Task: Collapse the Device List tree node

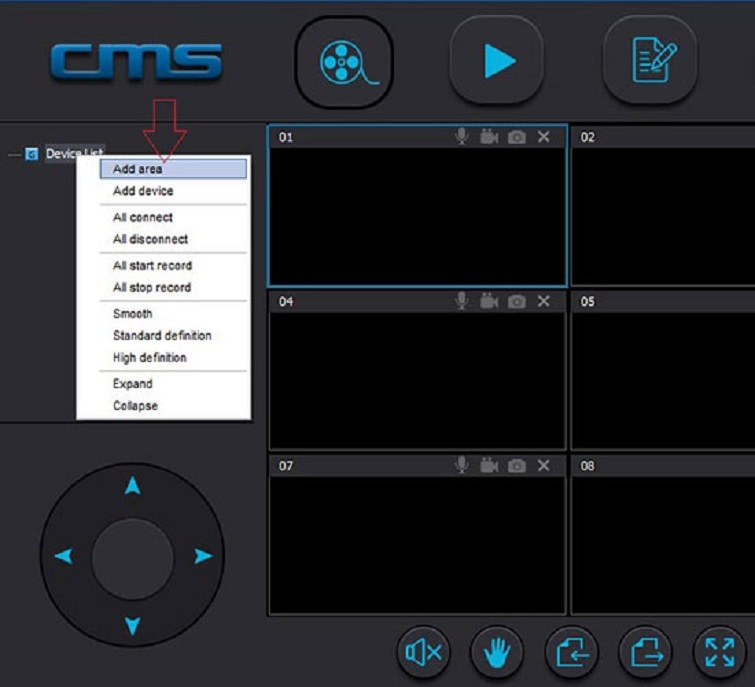Action: [14, 155]
